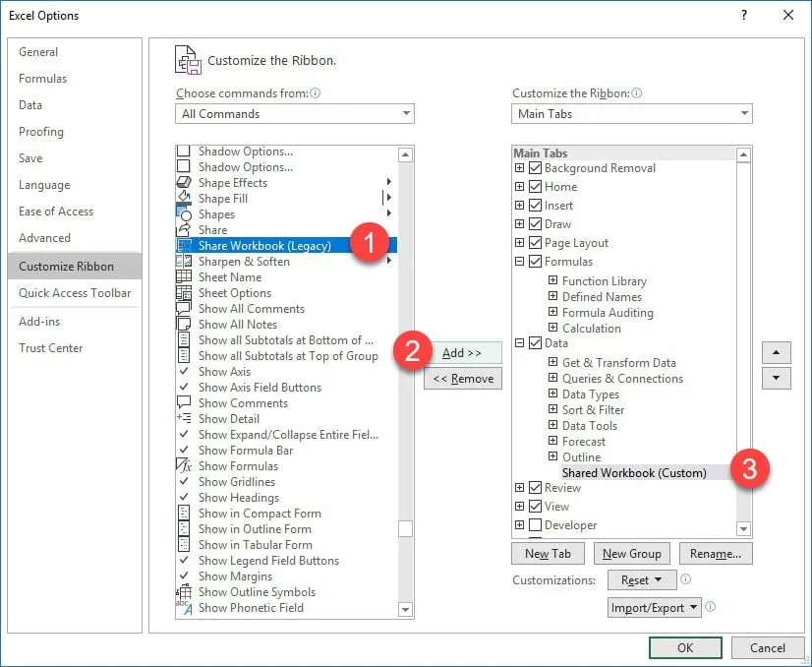Switch to the Trust Center category
The image size is (812, 667).
point(51,348)
